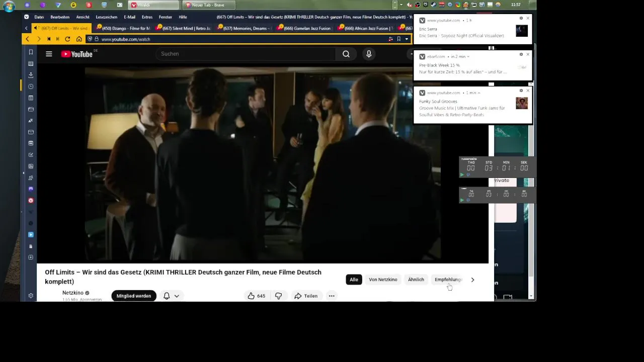Open the Mastodon web panel in sidebar
Image resolution: width=644 pixels, height=362 pixels.
click(31, 189)
